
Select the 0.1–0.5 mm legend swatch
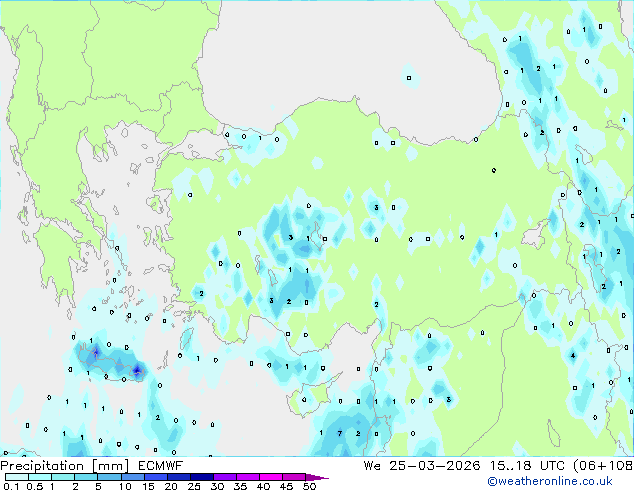17,477
